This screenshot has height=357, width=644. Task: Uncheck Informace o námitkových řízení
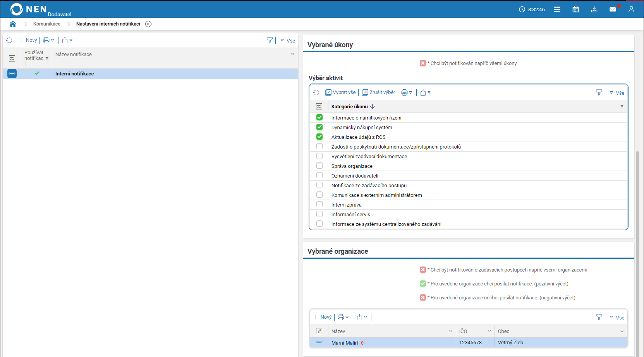319,118
